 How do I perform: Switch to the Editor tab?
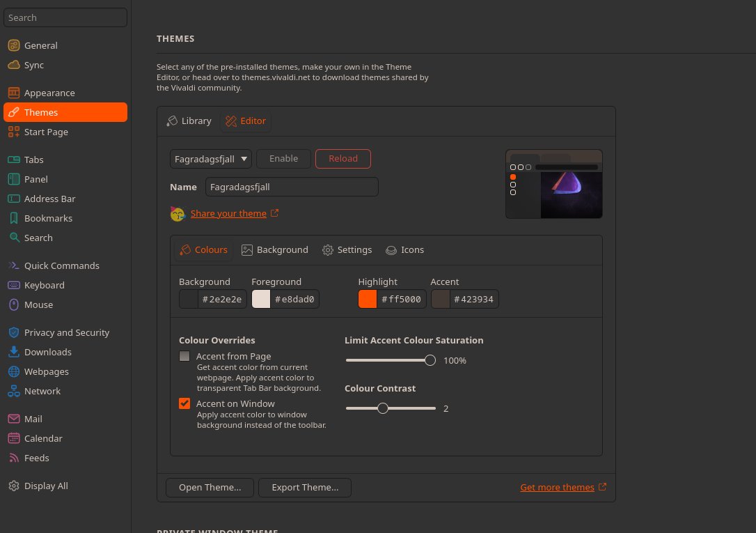coord(246,121)
